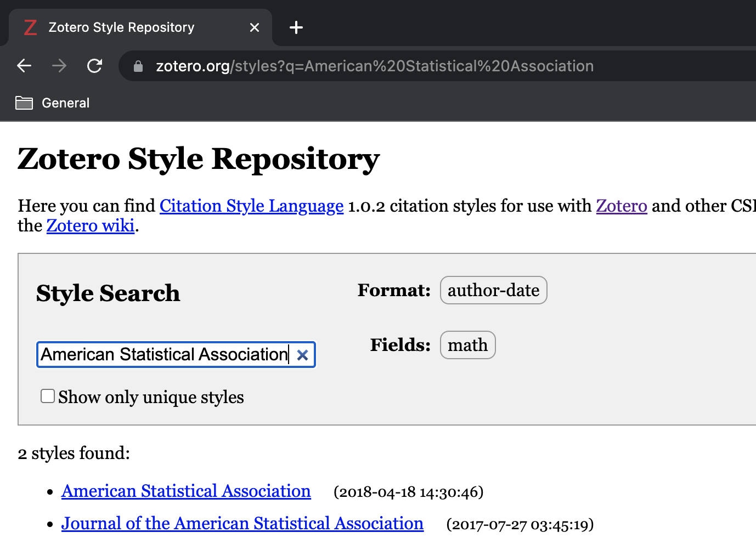Go back to the previous page
Screen dimensions: 756x555
[24, 66]
